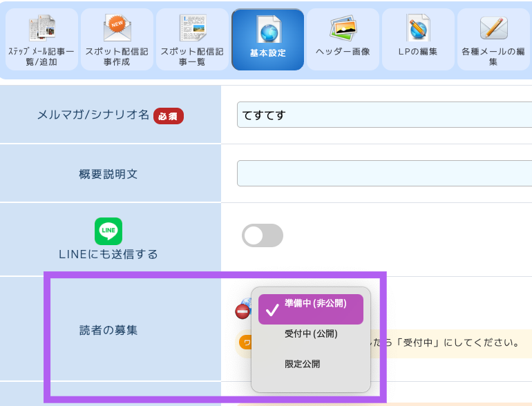Click the LPの編集 page-with-pencil icon
This screenshot has height=406, width=532.
418,28
